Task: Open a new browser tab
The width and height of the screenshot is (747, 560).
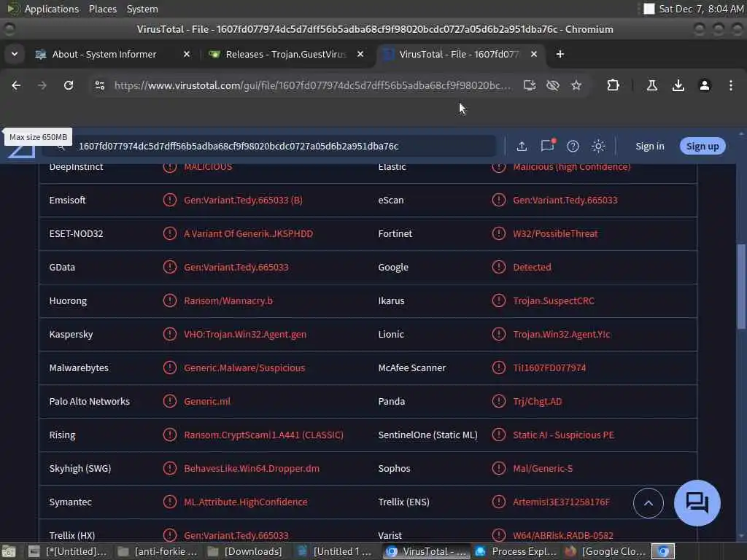Action: click(x=560, y=54)
